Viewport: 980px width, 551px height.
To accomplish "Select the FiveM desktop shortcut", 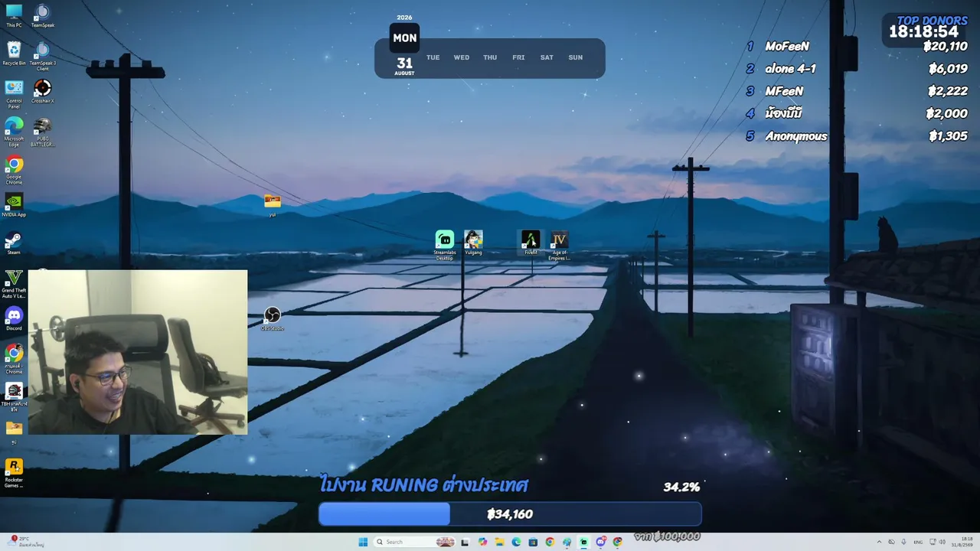I will coord(531,243).
